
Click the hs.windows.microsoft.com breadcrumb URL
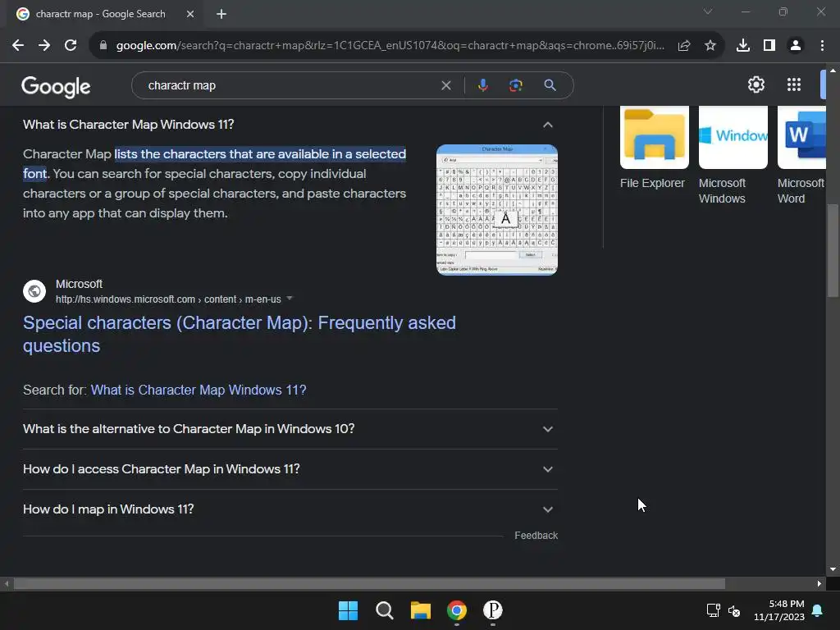(x=168, y=299)
